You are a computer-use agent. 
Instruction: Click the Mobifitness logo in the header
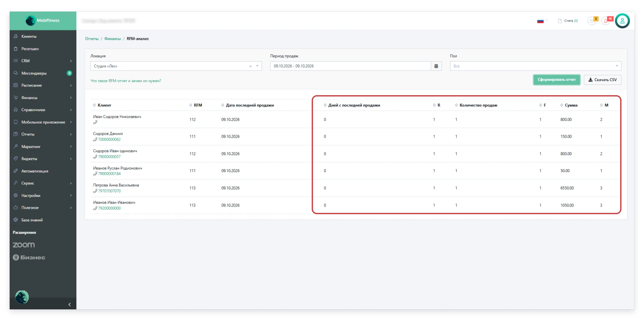[43, 21]
